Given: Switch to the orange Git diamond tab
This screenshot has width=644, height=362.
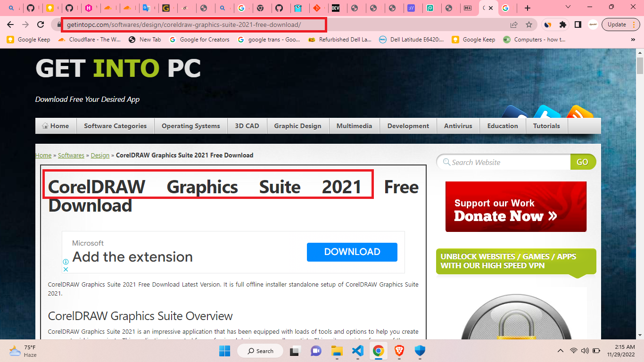Looking at the screenshot, I should click(x=317, y=8).
